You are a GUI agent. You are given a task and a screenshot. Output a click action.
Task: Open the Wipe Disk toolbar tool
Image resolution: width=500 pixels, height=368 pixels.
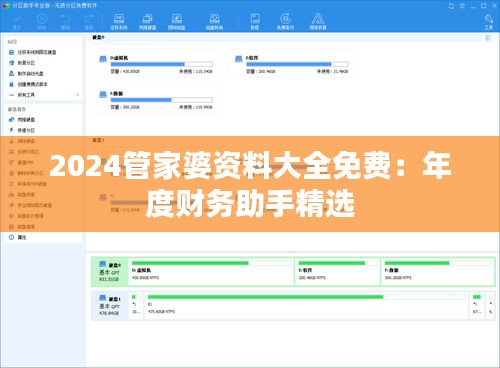click(176, 21)
